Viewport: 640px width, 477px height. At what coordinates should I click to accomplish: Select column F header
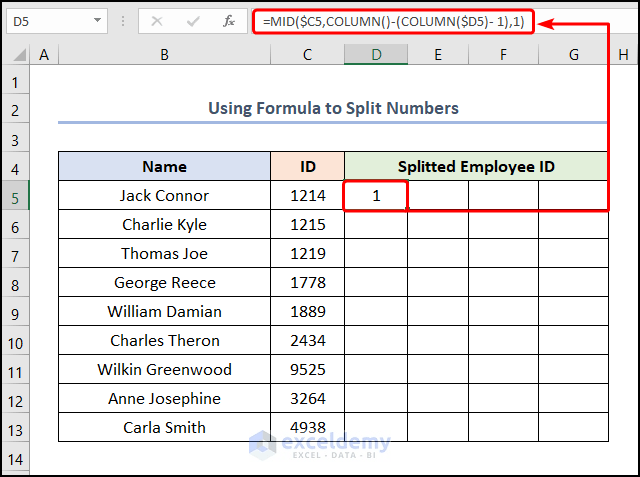tap(503, 55)
